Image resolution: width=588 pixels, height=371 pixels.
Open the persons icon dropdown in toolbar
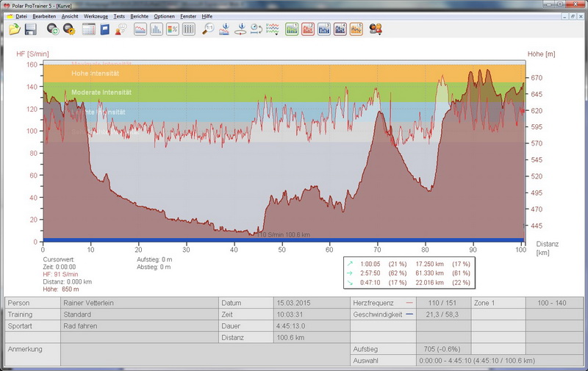[376, 29]
